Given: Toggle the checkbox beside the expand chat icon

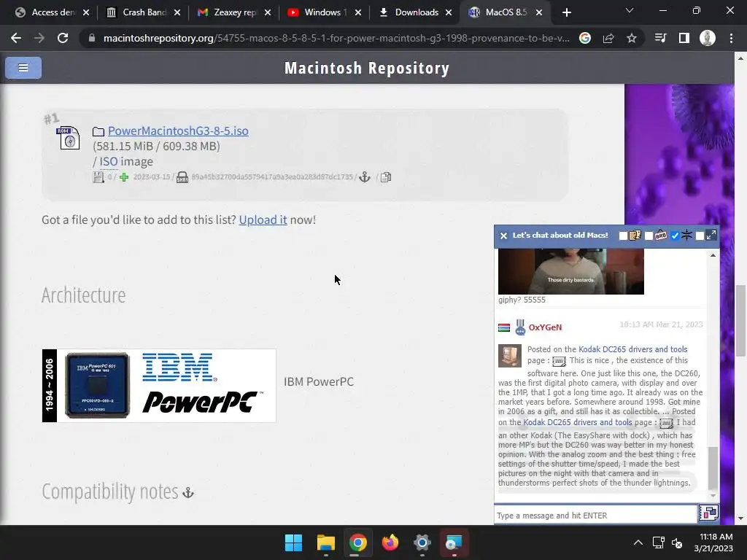Looking at the screenshot, I should tap(700, 236).
